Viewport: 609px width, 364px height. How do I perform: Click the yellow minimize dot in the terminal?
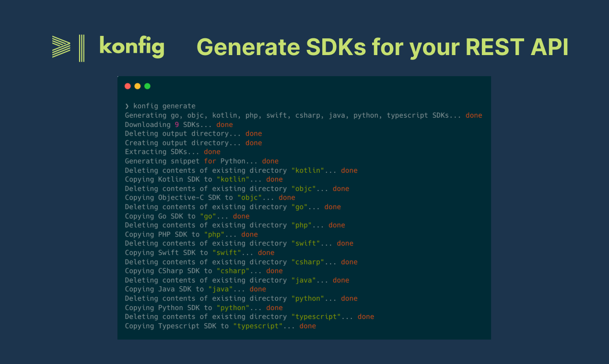[x=138, y=86]
